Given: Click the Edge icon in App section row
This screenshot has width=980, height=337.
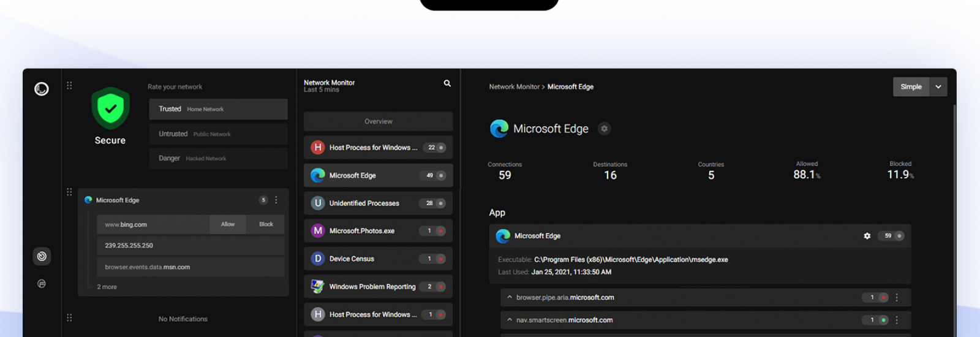Looking at the screenshot, I should coord(503,236).
